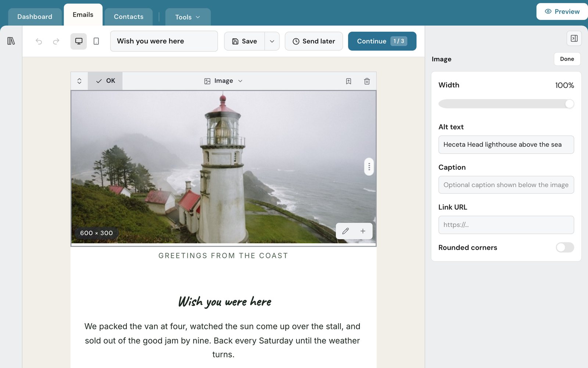Open the Preview view
Screen dimensions: 588x368
pyautogui.click(x=562, y=11)
